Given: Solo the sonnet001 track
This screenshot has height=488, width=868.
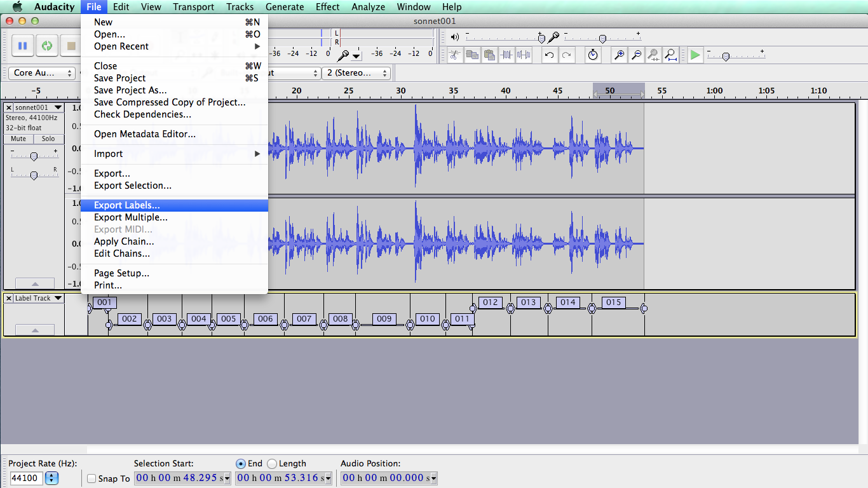Looking at the screenshot, I should [48, 139].
